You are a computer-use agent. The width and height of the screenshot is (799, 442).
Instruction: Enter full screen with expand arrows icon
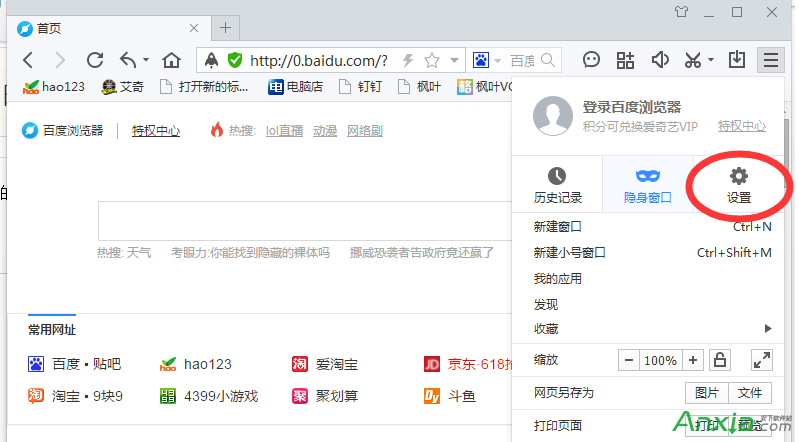pos(762,360)
